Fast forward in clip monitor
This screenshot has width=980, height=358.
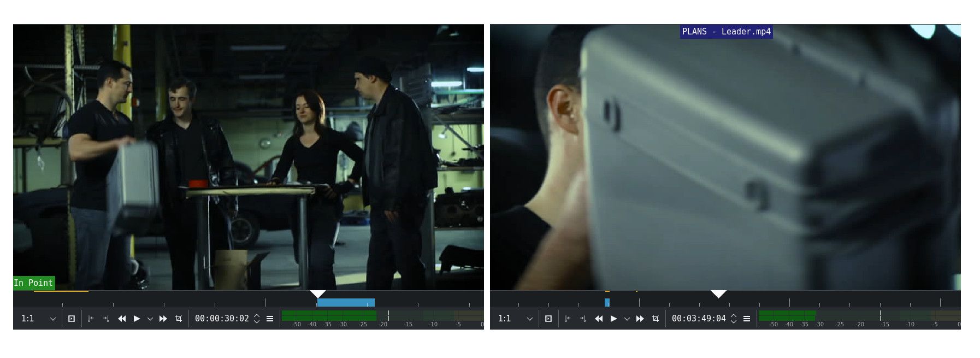coord(163,319)
